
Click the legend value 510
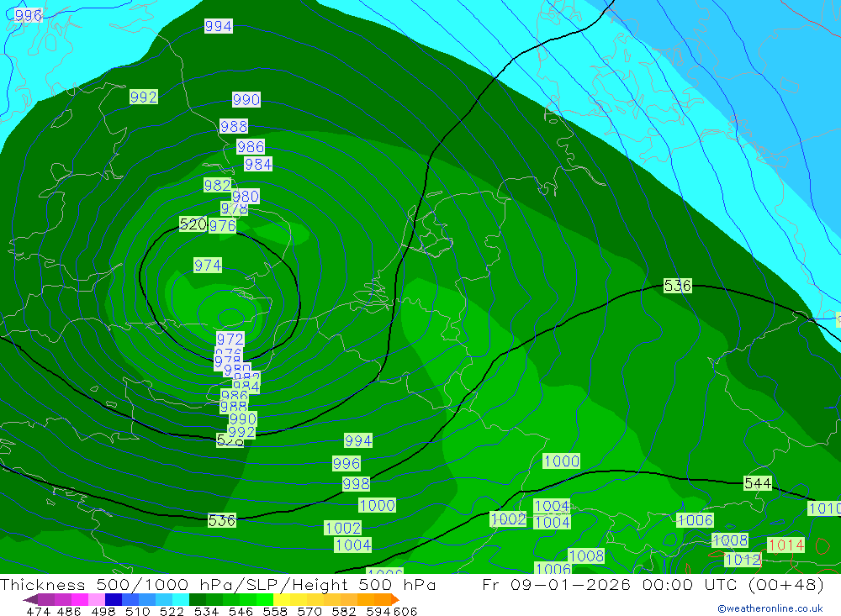pyautogui.click(x=138, y=611)
